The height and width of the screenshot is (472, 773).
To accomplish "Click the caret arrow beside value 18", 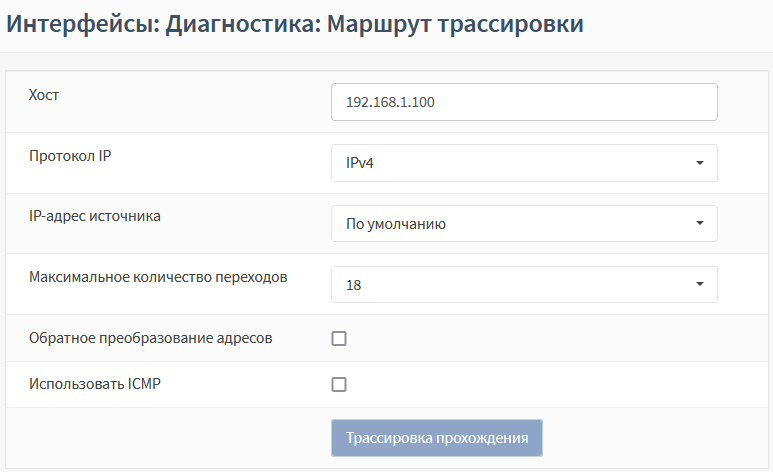I will [x=700, y=285].
